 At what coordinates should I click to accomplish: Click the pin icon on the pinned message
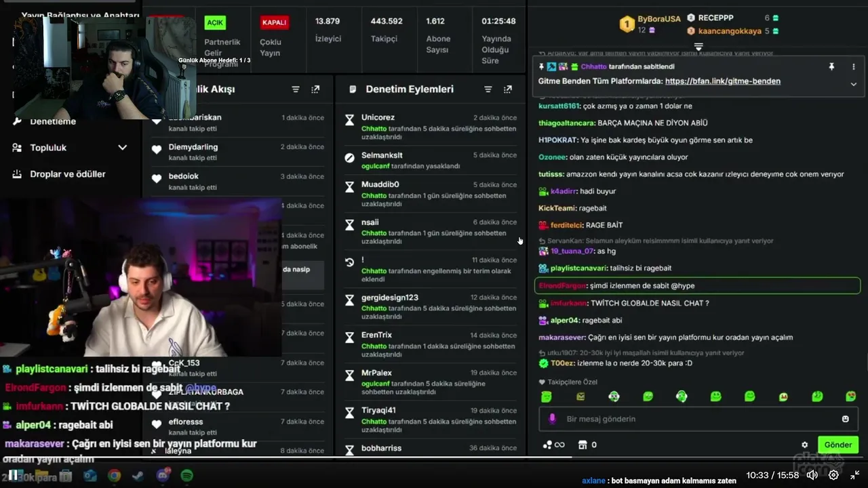(831, 66)
